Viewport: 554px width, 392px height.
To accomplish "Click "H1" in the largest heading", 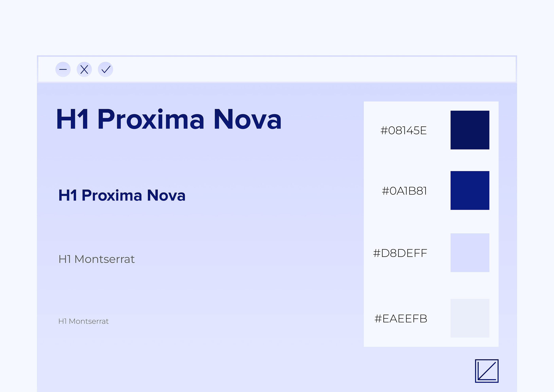I will 72,119.
